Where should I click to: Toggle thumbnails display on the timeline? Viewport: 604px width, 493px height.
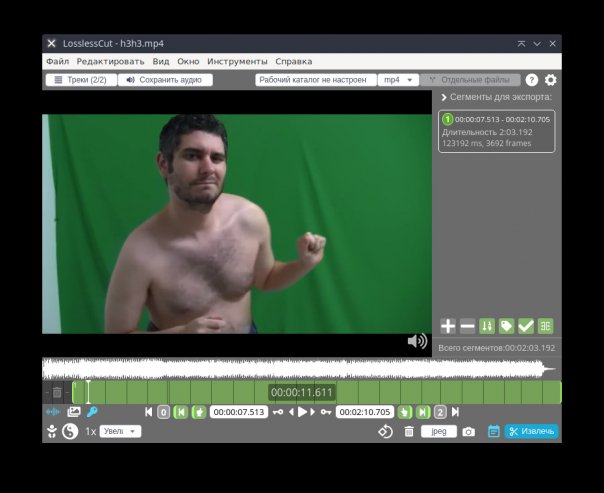73,411
